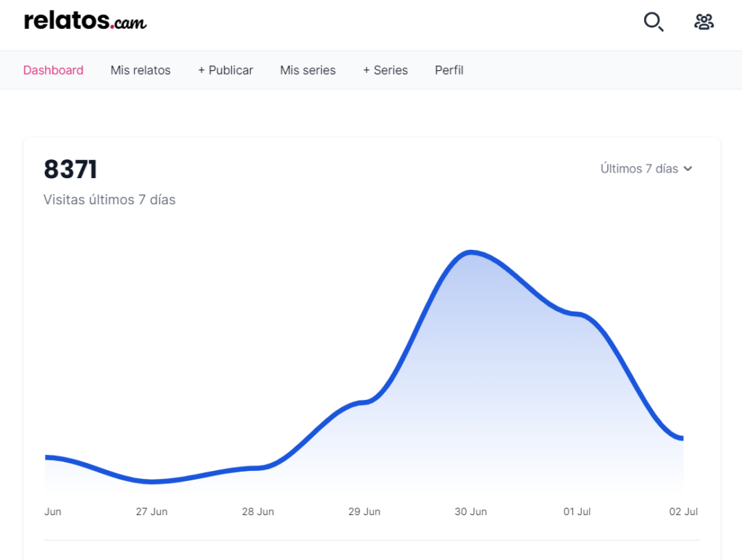This screenshot has height=560, width=742.
Task: Click the 01 Jul axis label
Action: point(577,511)
